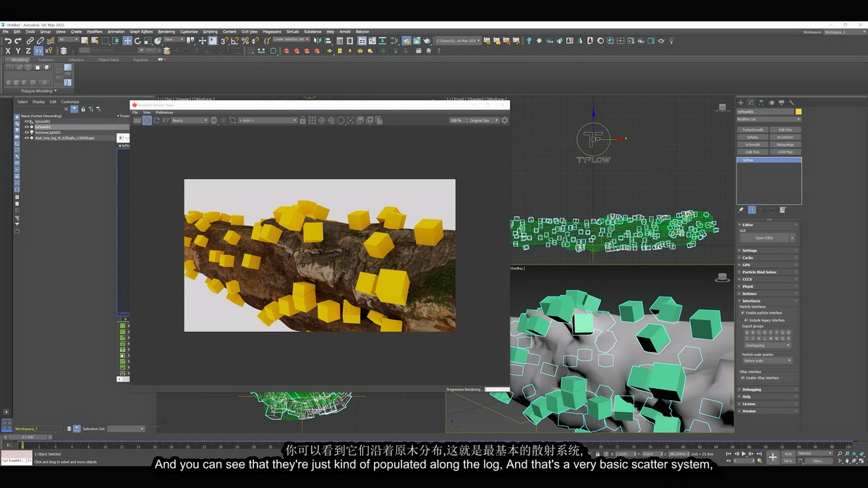Viewport: 868px width, 488px height.
Task: Open the Modifiers menu
Action: coord(95,32)
